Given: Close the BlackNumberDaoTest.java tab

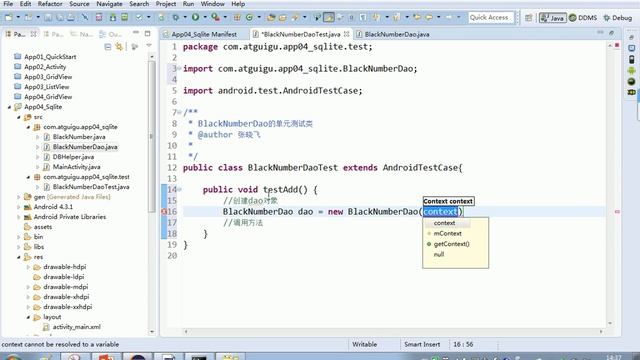Looking at the screenshot, I should pyautogui.click(x=347, y=34).
